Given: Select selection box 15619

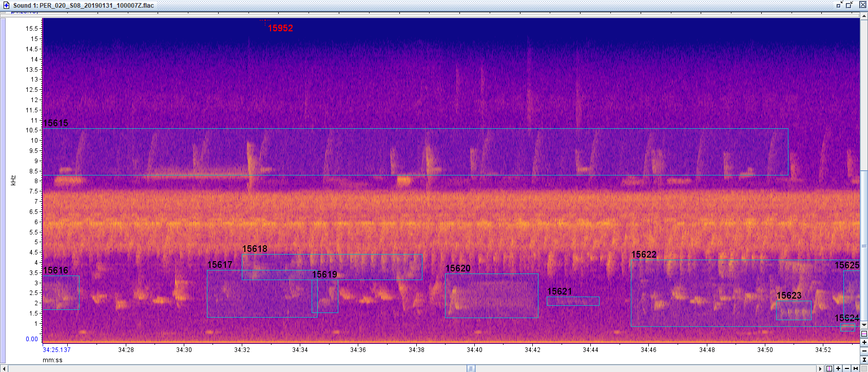Looking at the screenshot, I should (x=325, y=296).
